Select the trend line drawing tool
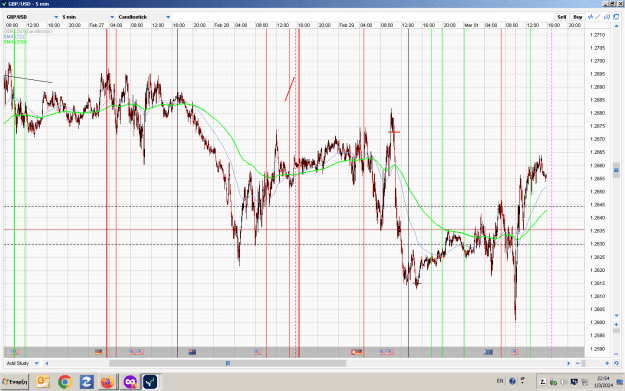The image size is (625, 391). pos(598,17)
